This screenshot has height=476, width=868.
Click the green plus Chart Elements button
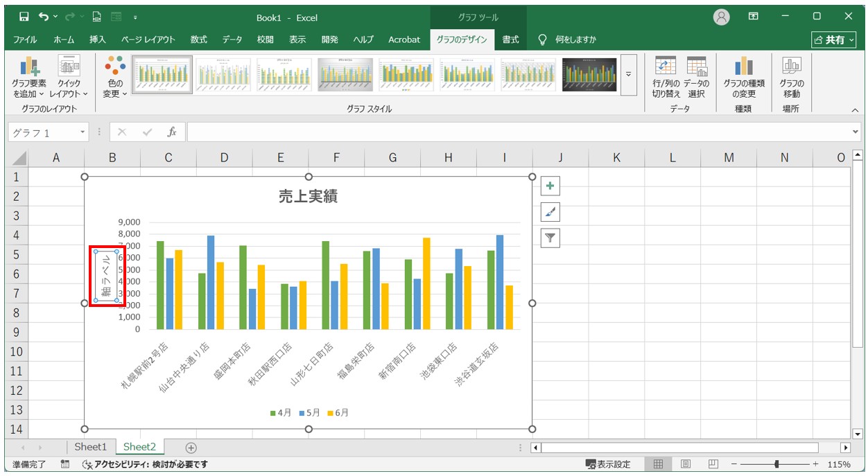pos(550,186)
